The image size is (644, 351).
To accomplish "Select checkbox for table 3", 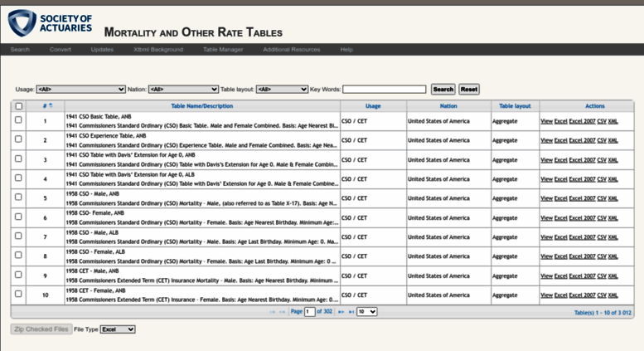I will pos(18,158).
